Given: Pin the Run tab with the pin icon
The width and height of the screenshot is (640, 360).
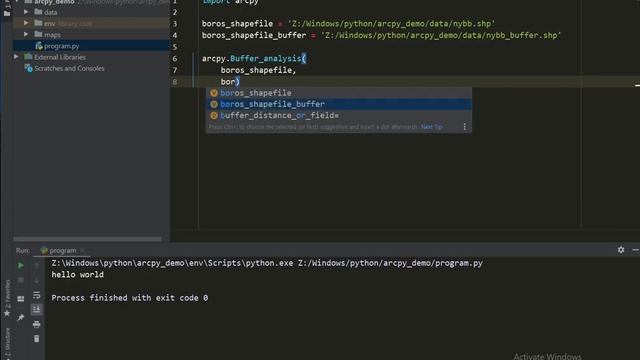Looking at the screenshot, I should (x=20, y=317).
